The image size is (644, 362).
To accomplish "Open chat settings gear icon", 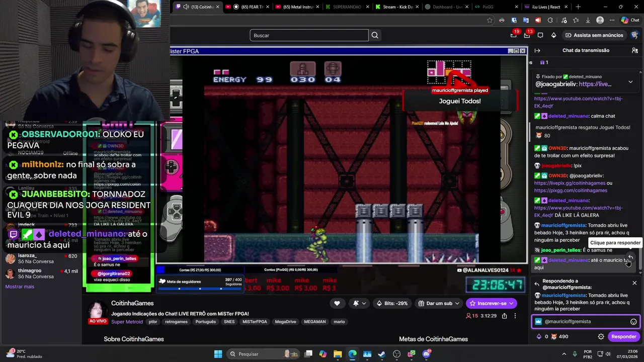I will point(601,337).
